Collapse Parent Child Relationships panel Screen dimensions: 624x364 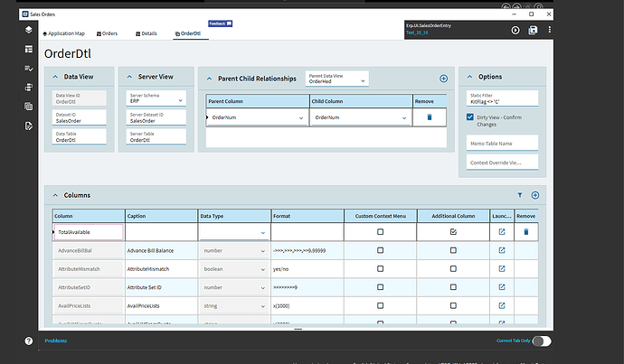pos(209,79)
